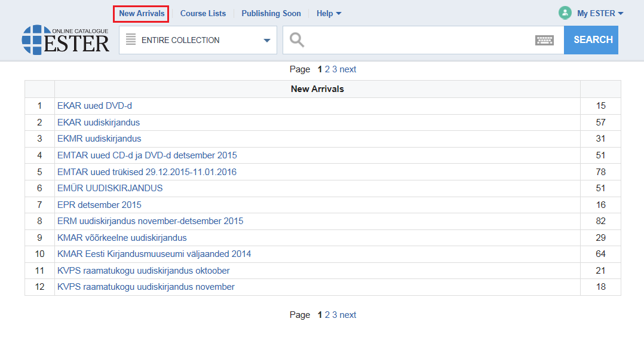Screen dimensions: 644x340
Task: Open Publishing Soon section
Action: (x=271, y=14)
